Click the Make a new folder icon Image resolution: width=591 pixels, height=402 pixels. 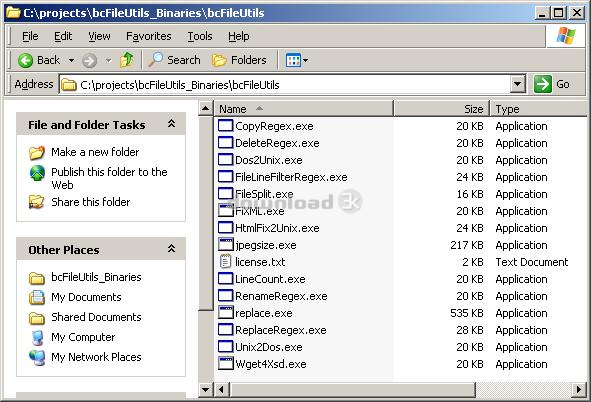point(37,152)
